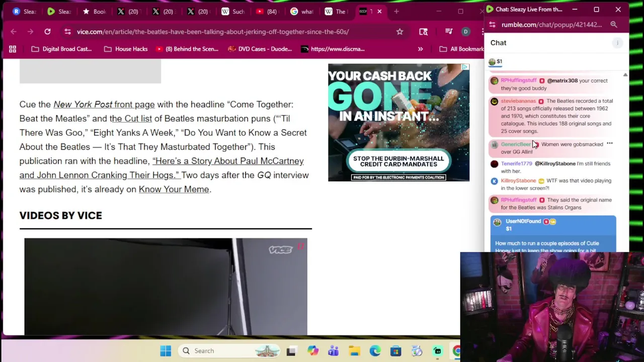Switch to the Google 'what' tab
The image size is (644, 362).
coord(301,11)
